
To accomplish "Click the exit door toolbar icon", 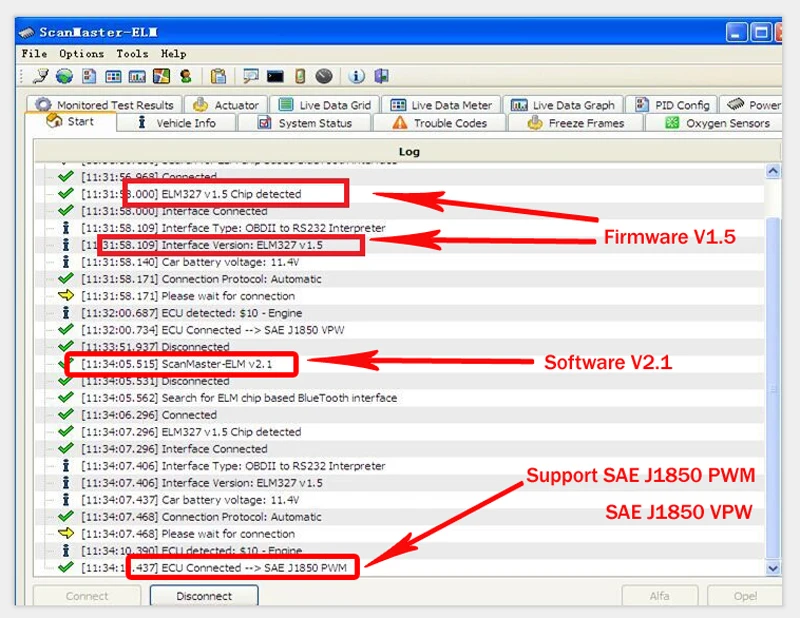I will pos(381,76).
